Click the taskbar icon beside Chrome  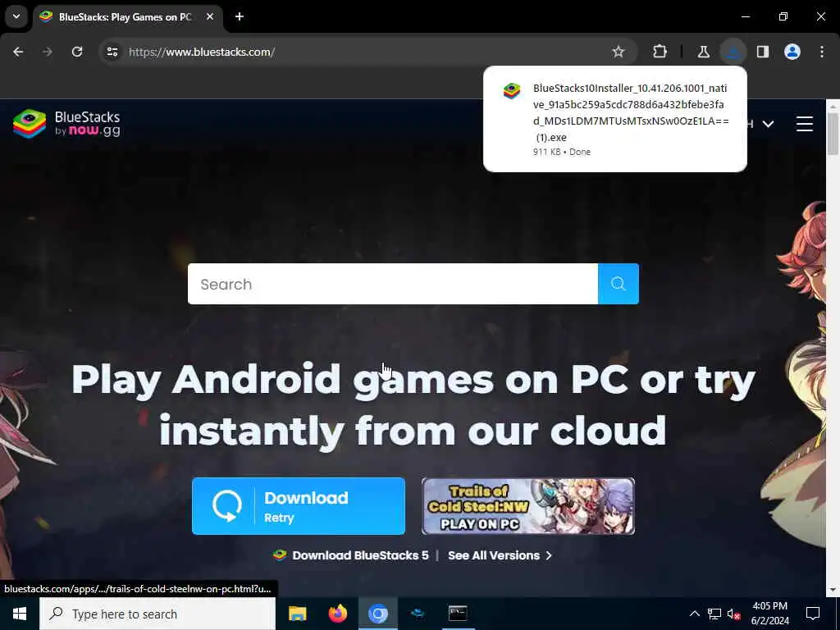pyautogui.click(x=418, y=614)
